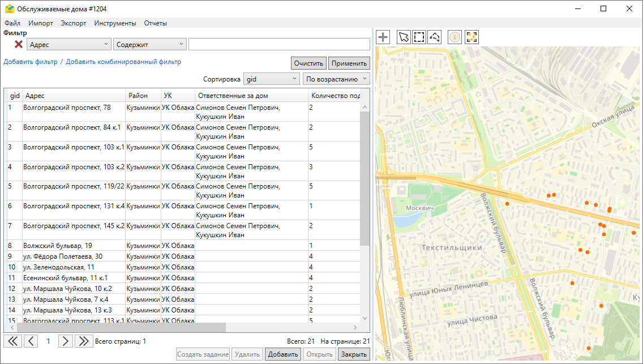Open the 'Отчеты' menu
This screenshot has width=643, height=364.
coord(155,23)
